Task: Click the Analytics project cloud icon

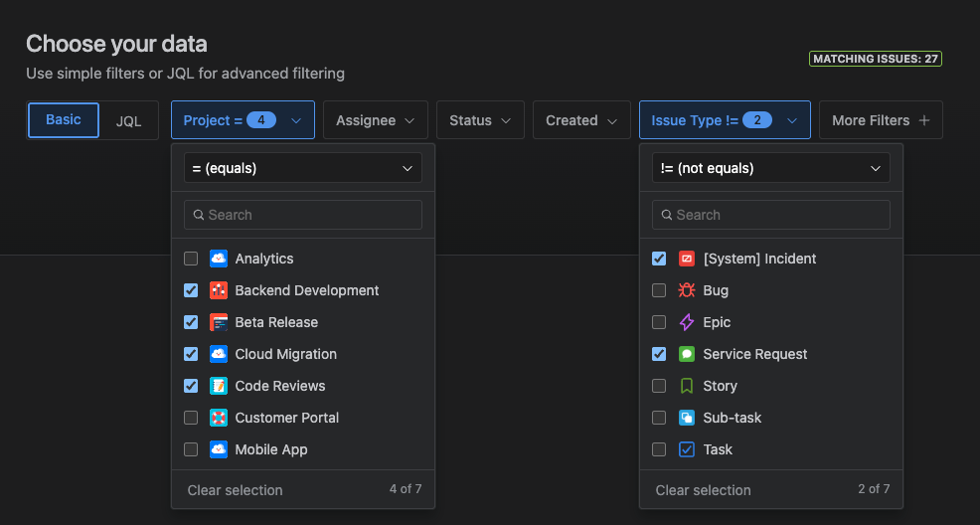Action: [x=218, y=259]
